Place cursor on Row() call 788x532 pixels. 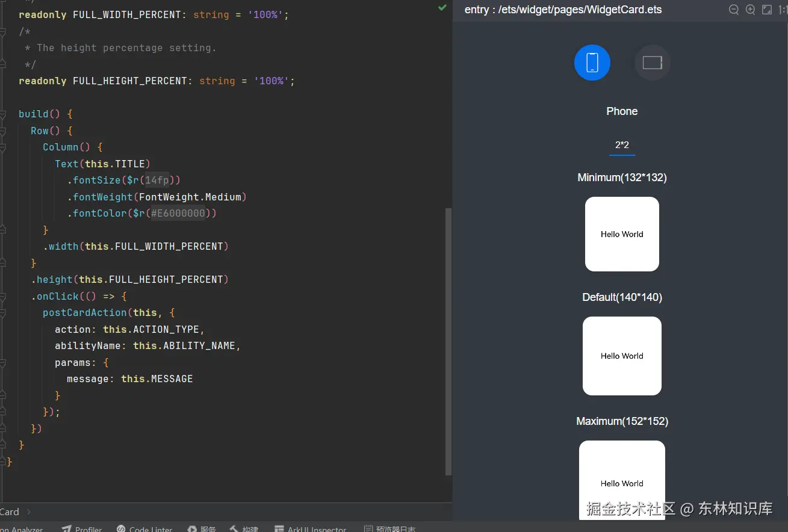(45, 131)
